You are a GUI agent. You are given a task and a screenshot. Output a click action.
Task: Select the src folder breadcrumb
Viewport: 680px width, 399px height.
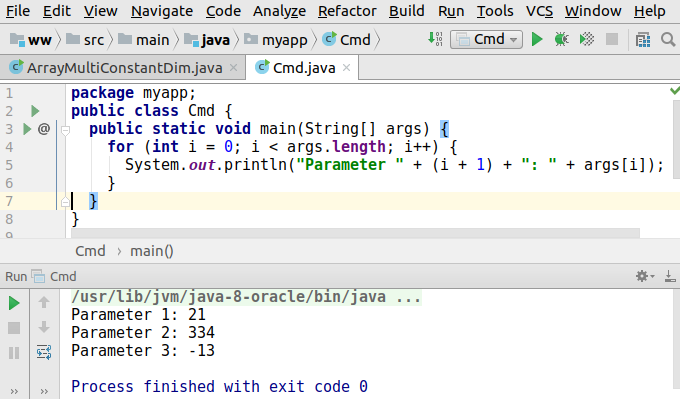click(85, 40)
